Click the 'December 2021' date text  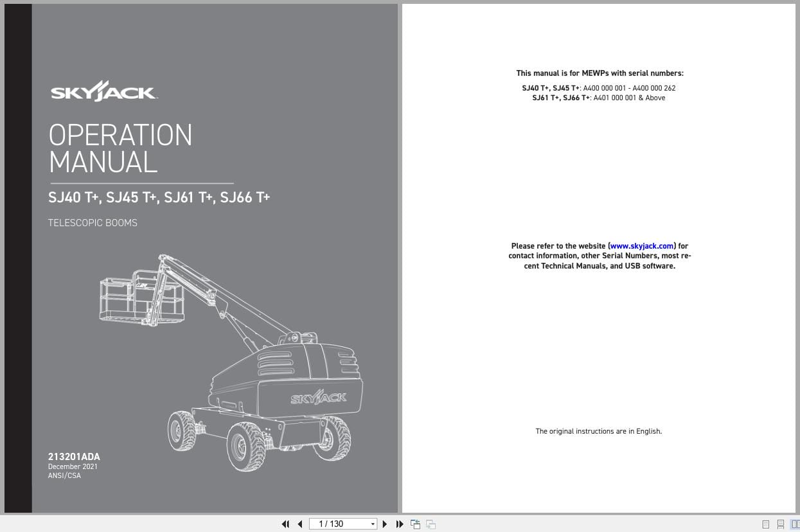coord(73,466)
